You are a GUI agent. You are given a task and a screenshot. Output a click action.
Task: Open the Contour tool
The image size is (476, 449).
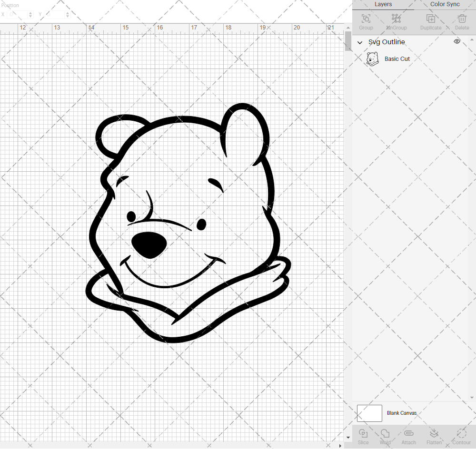[x=461, y=436]
